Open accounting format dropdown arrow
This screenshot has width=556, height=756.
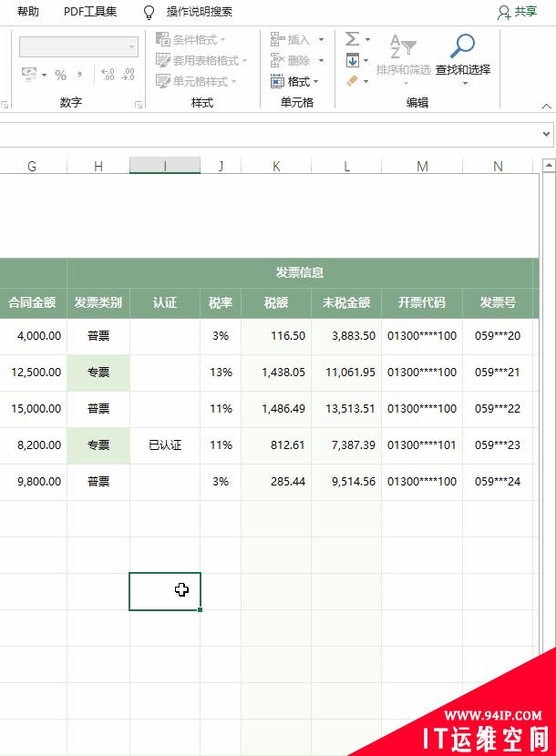[44, 76]
